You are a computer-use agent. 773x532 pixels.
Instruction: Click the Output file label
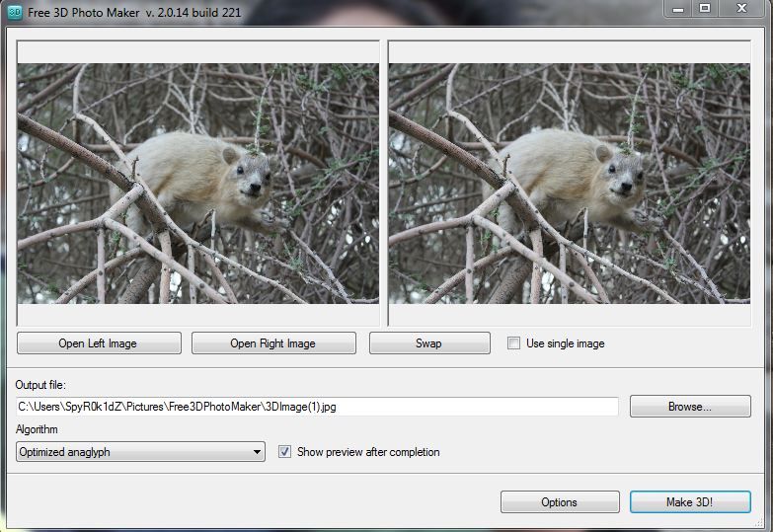(x=40, y=385)
